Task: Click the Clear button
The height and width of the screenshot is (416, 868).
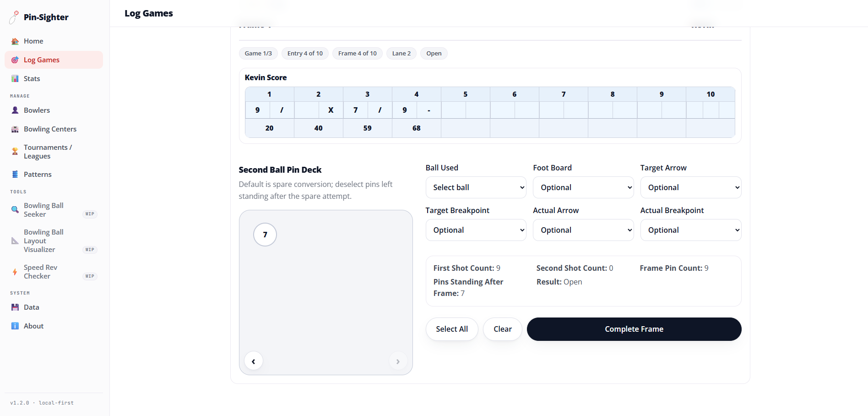Action: (503, 329)
